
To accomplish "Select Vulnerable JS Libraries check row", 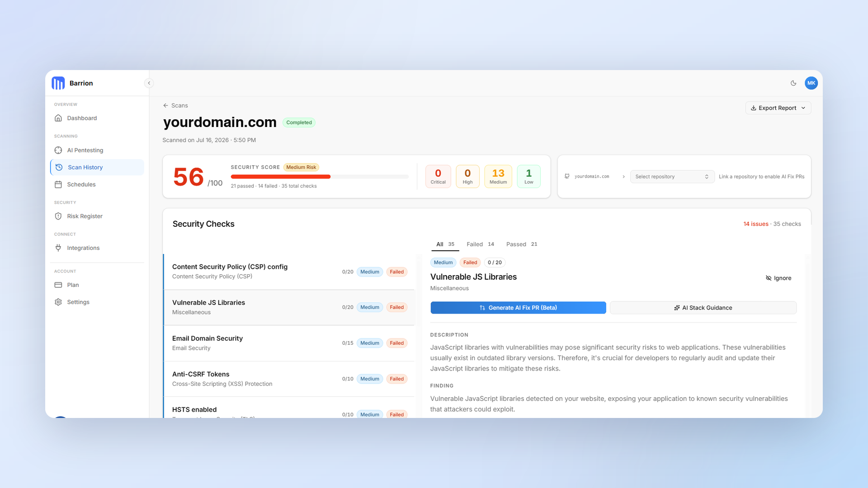I will coord(289,307).
